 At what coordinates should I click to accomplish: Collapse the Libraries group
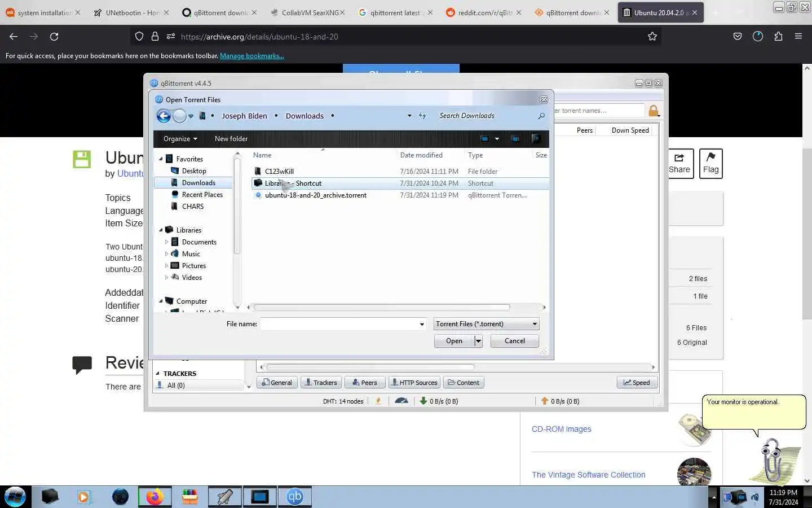[x=161, y=230]
